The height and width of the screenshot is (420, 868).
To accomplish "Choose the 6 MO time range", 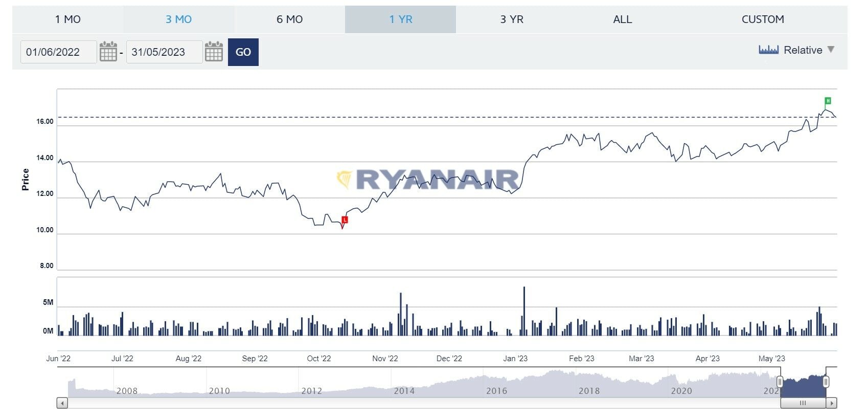I will (x=289, y=19).
